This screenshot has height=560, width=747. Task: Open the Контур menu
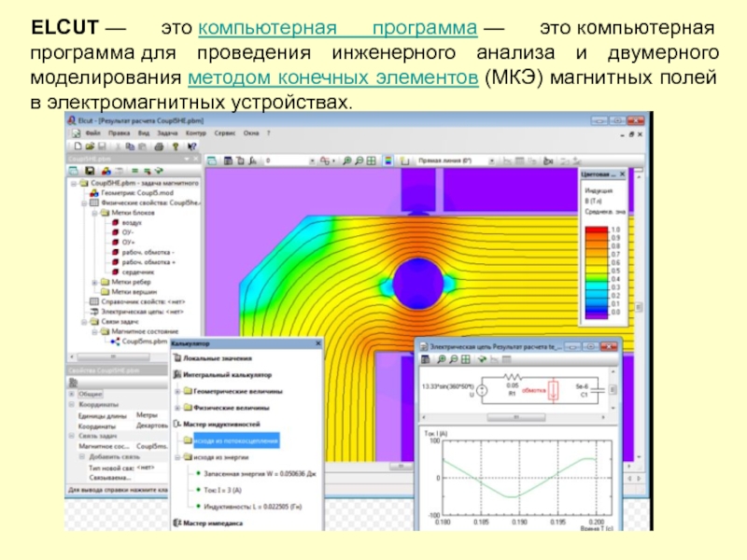tap(195, 133)
